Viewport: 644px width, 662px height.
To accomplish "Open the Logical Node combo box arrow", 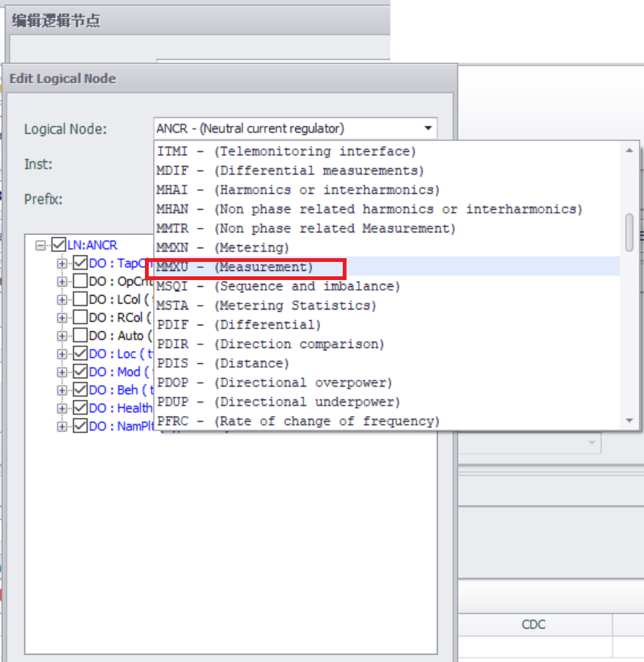I will pyautogui.click(x=428, y=128).
